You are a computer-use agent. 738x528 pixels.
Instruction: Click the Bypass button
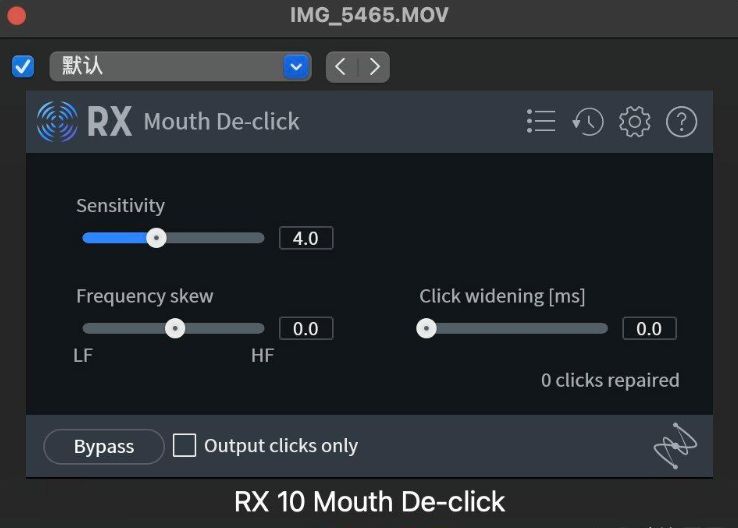pyautogui.click(x=104, y=447)
